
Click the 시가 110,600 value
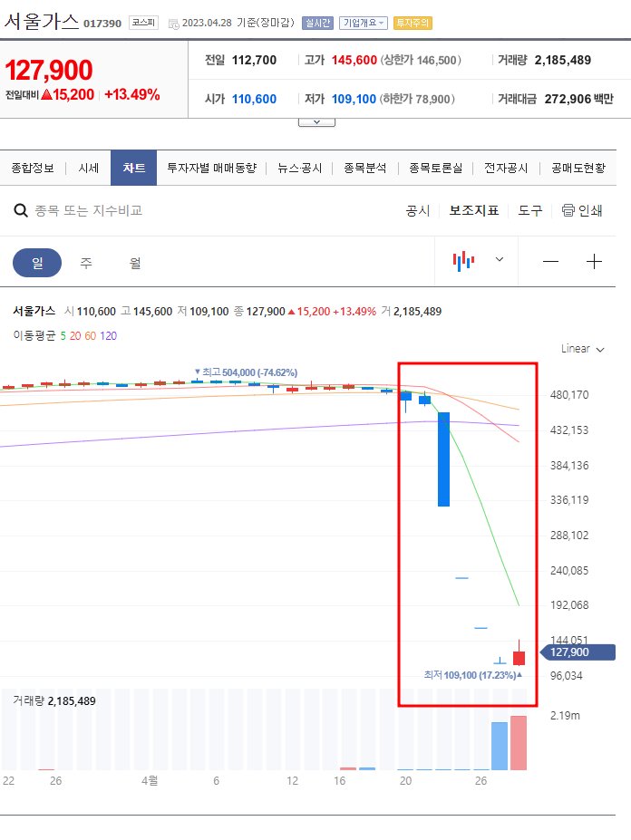(x=254, y=99)
